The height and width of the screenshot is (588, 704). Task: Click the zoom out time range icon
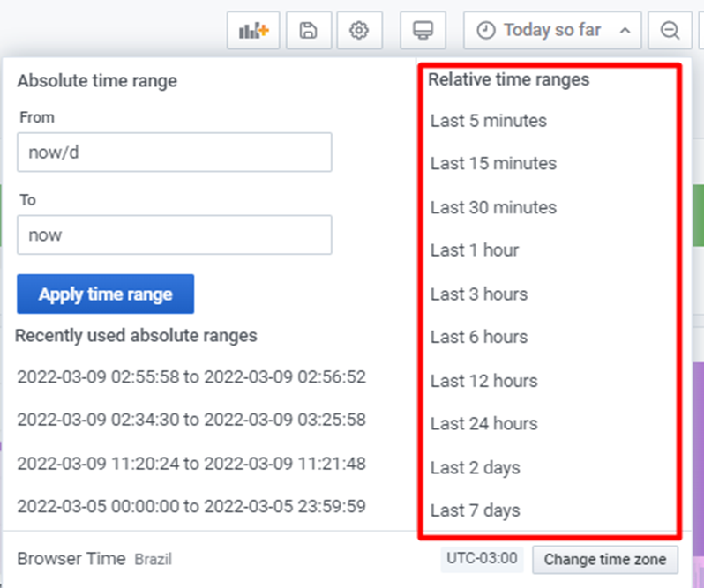pos(670,31)
